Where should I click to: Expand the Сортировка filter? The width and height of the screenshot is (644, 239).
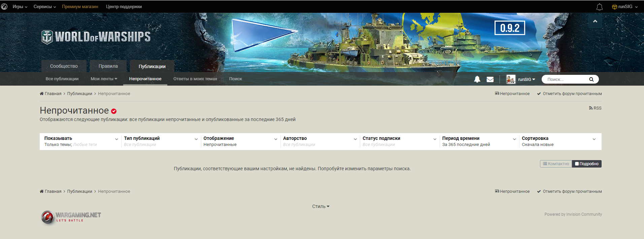(x=559, y=141)
